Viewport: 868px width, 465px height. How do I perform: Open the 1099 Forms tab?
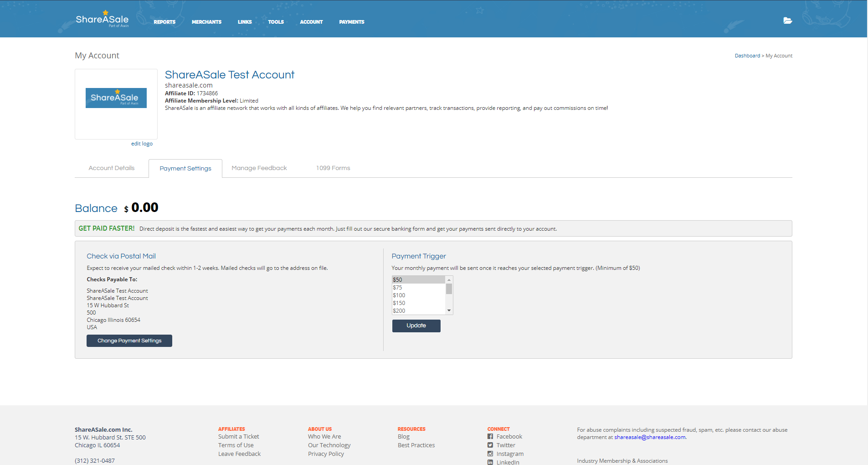[x=333, y=168]
